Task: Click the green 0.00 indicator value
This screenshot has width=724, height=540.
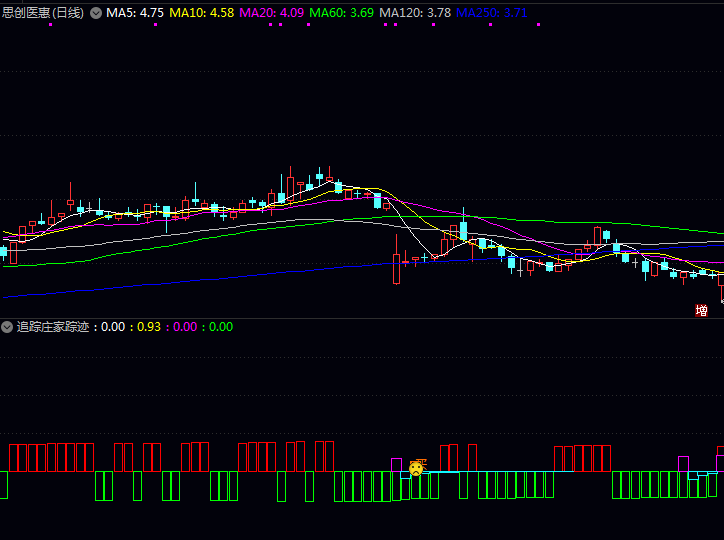Action: click(x=220, y=327)
